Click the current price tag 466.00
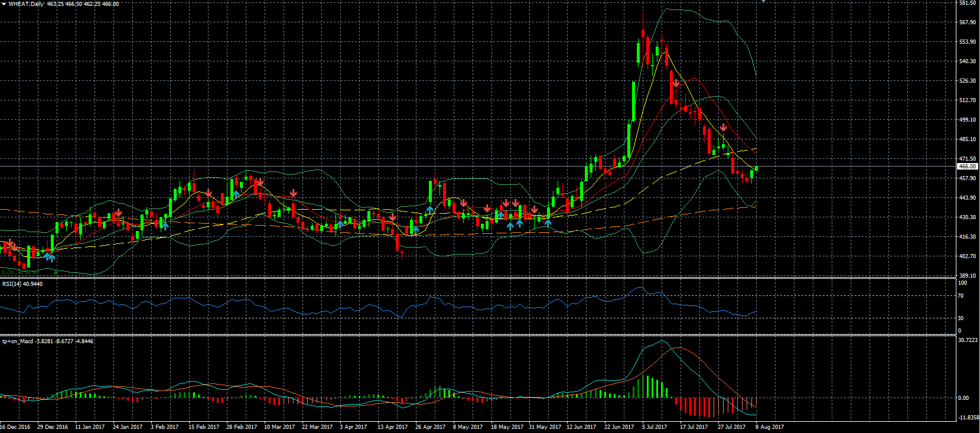 (x=967, y=167)
